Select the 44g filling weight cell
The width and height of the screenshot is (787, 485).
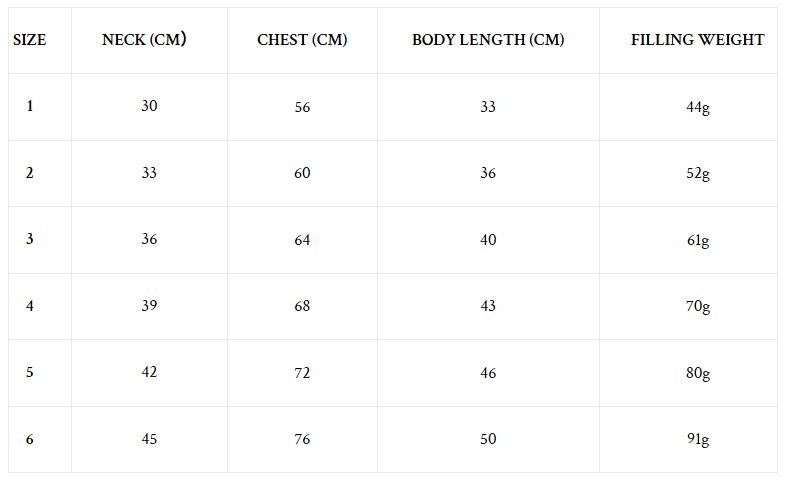pos(698,107)
